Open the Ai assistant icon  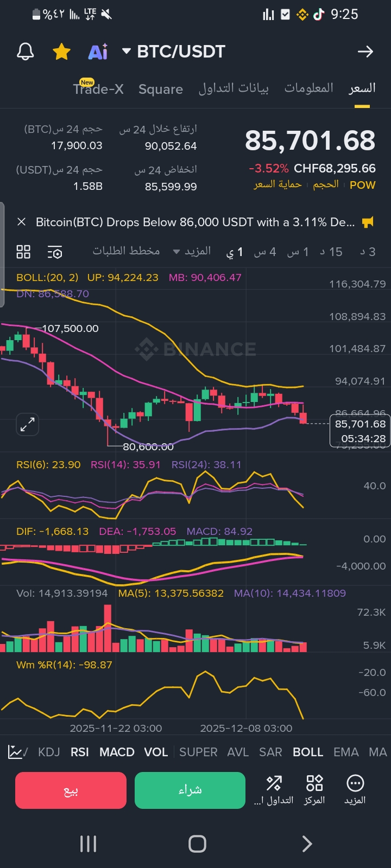coord(98,52)
